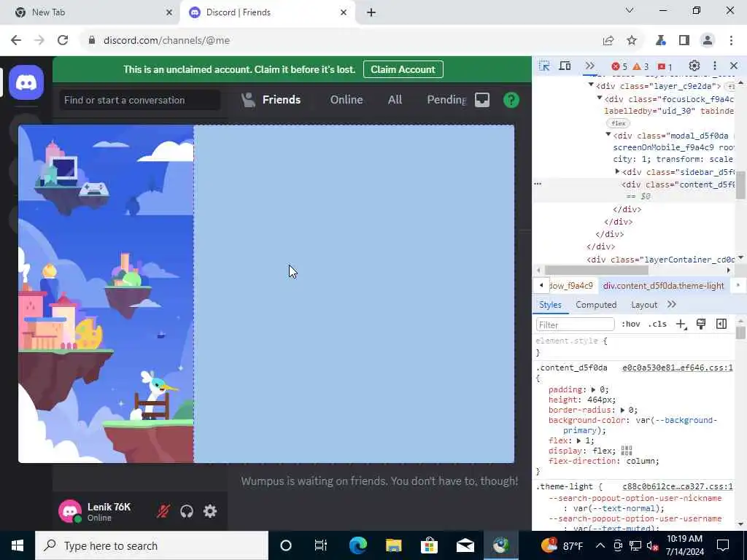The height and width of the screenshot is (560, 747).
Task: Click breadcrumb div.content_d5f0da.theme-light
Action: [663, 286]
